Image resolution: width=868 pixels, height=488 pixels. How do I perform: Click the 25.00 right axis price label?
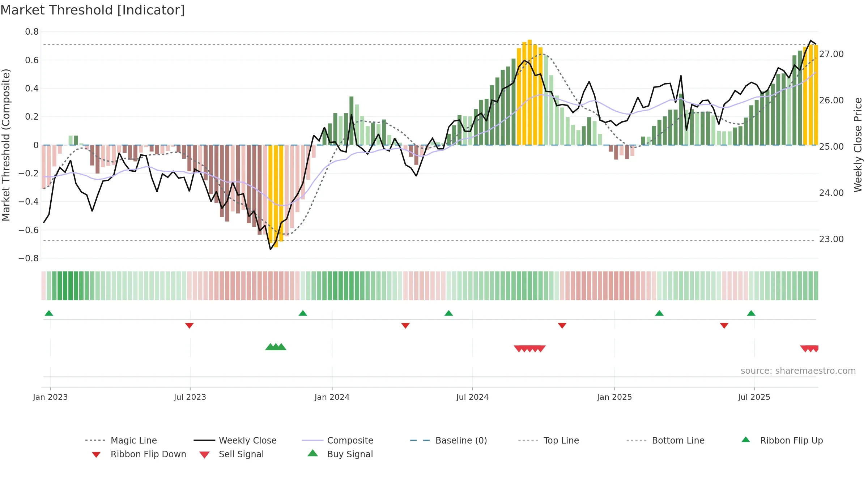tap(831, 147)
